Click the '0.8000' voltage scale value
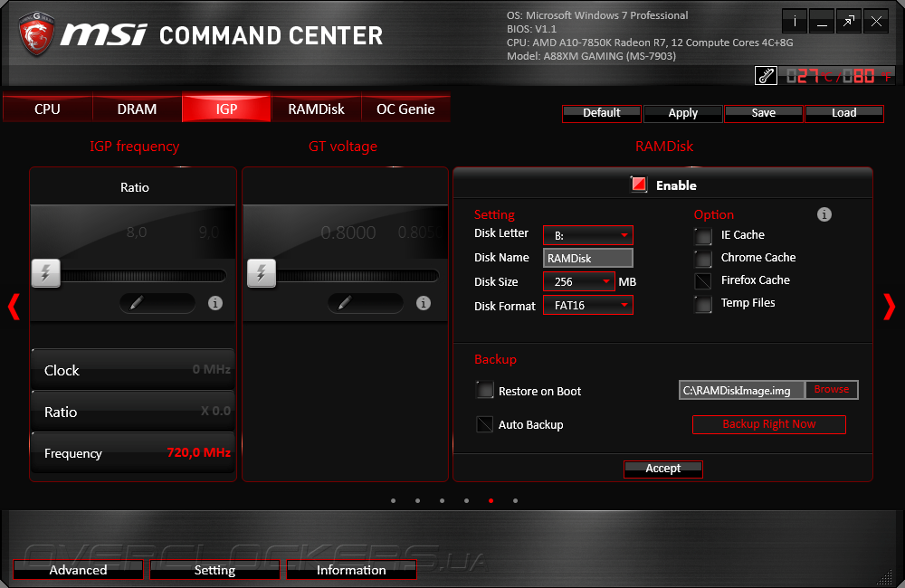This screenshot has width=905, height=588. (x=348, y=232)
